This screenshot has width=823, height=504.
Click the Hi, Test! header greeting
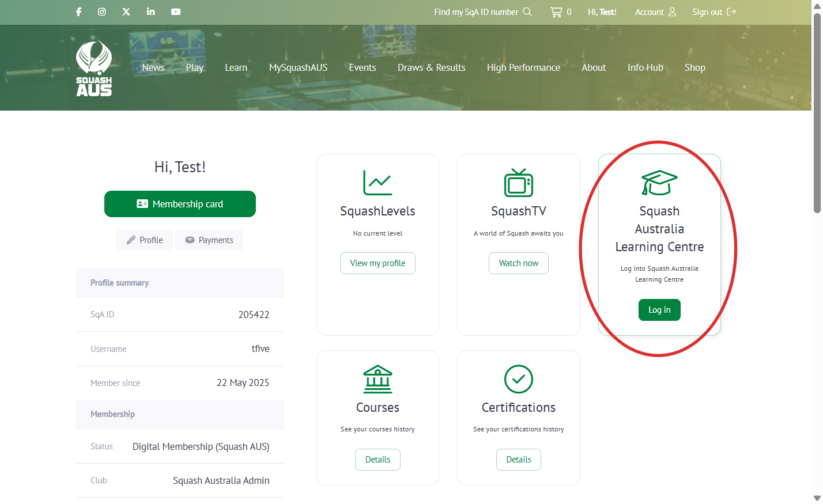(602, 12)
